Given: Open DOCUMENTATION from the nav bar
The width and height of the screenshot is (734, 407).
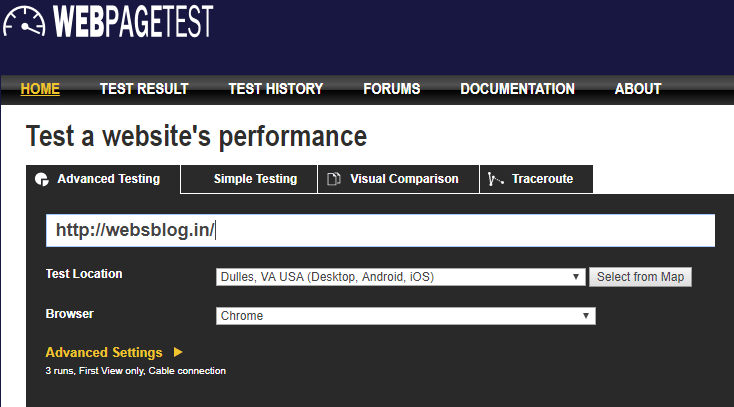Looking at the screenshot, I should pyautogui.click(x=517, y=89).
